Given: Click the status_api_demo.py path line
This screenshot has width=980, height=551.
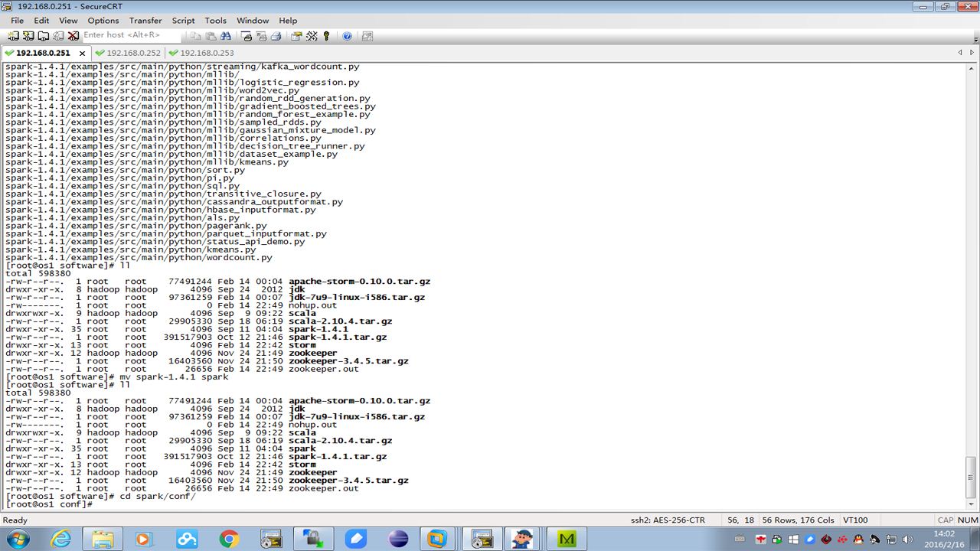Looking at the screenshot, I should coord(155,242).
